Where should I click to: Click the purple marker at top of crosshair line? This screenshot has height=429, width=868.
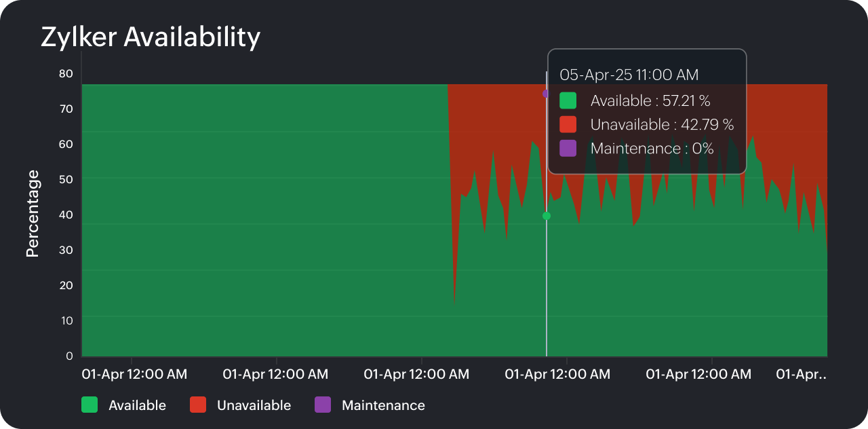(546, 93)
